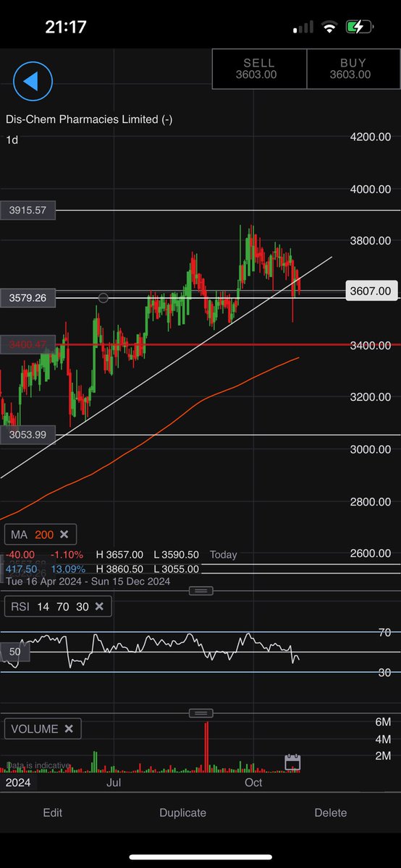Tap the 4200.00 price axis label
Image resolution: width=401 pixels, height=868 pixels.
(x=370, y=137)
